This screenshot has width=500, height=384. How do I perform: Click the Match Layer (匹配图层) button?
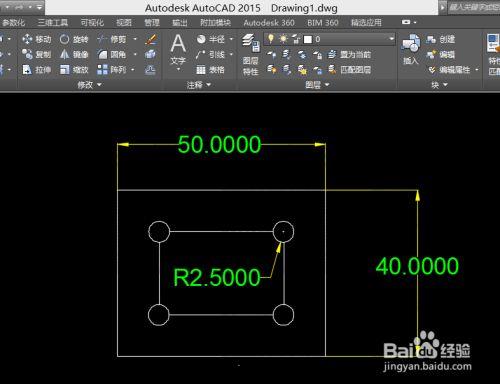[349, 70]
